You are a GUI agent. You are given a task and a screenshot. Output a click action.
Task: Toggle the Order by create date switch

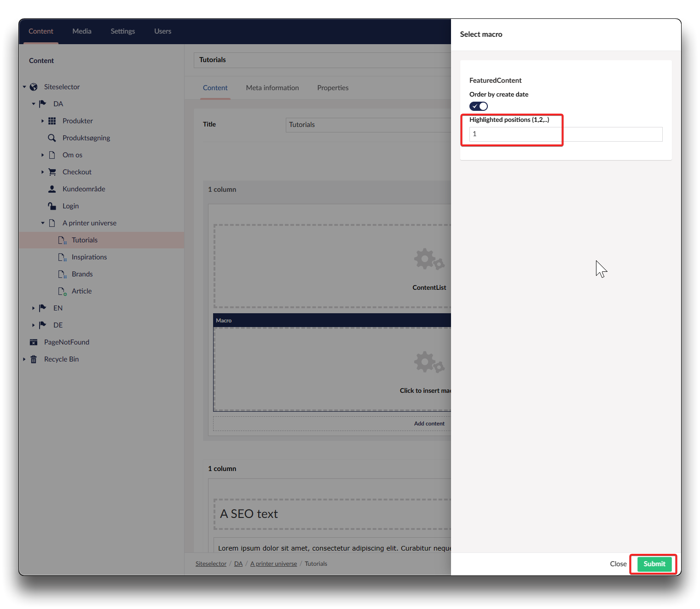coord(478,106)
